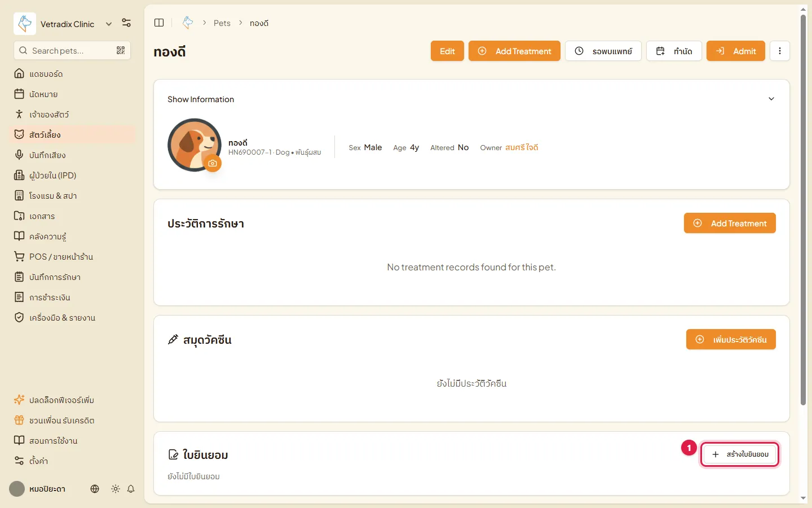Click Add Treatment in ประวัติการรักษา section
This screenshot has width=812, height=508.
click(730, 223)
